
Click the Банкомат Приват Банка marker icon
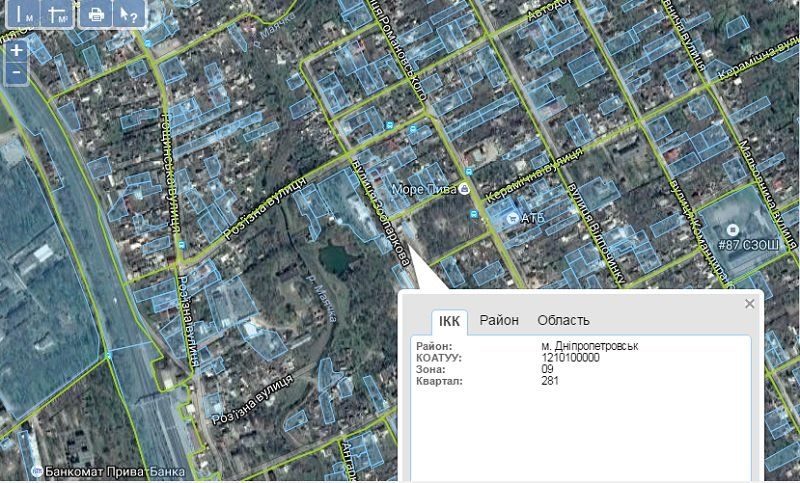coord(34,468)
